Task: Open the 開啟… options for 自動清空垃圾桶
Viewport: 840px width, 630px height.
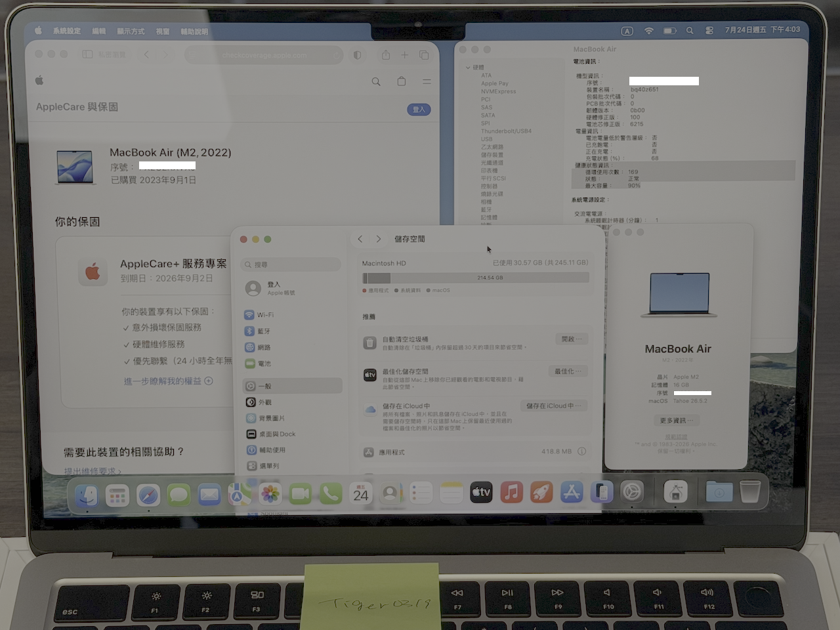Action: tap(571, 339)
